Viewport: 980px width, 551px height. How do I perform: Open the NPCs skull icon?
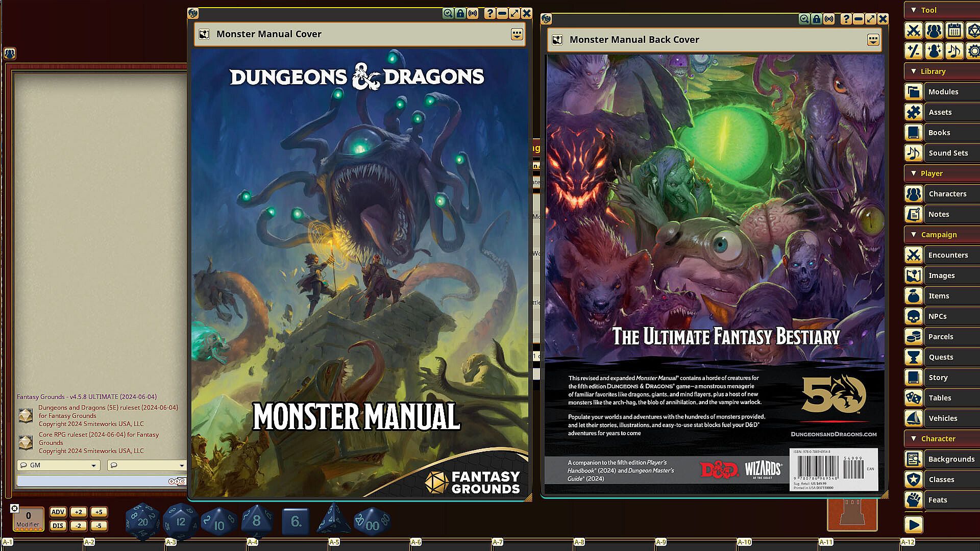pos(914,316)
